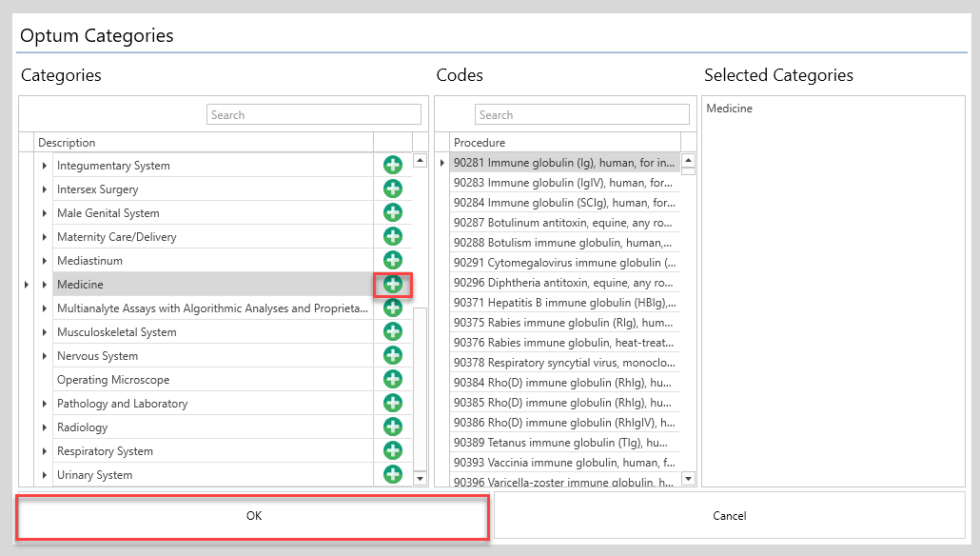Select code 90393 Vaccinia immune globulin
This screenshot has height=556, width=980.
[x=564, y=463]
